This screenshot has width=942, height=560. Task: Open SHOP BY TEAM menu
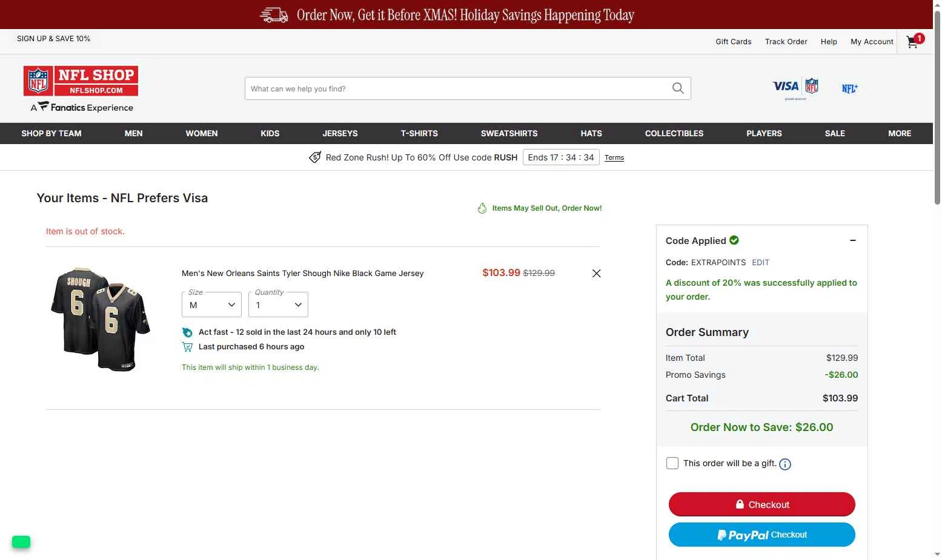click(51, 133)
